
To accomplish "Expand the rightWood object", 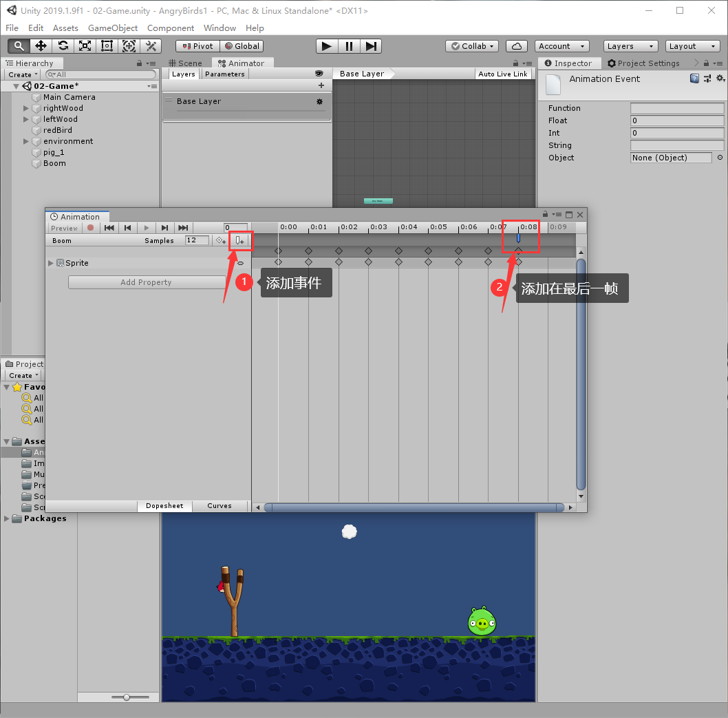I will coord(26,108).
